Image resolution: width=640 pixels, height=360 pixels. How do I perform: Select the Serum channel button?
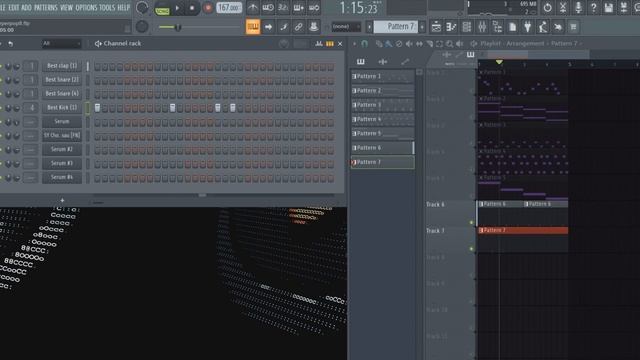click(62, 121)
